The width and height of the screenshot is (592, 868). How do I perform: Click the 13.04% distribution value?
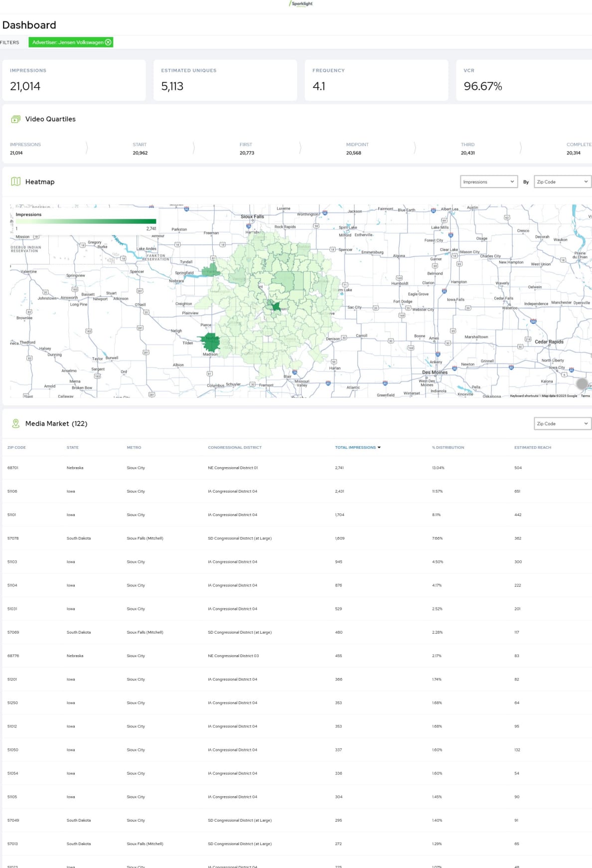coord(438,468)
